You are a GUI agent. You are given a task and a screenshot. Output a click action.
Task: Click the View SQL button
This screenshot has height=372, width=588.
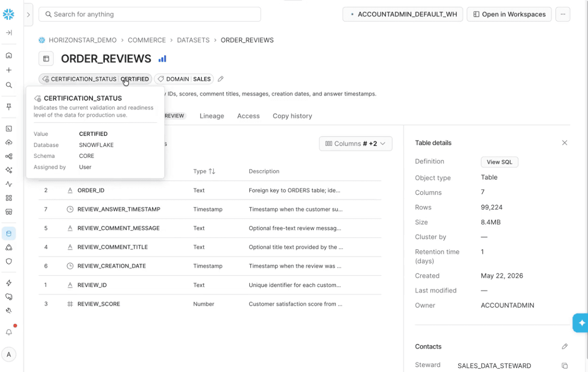(500, 162)
